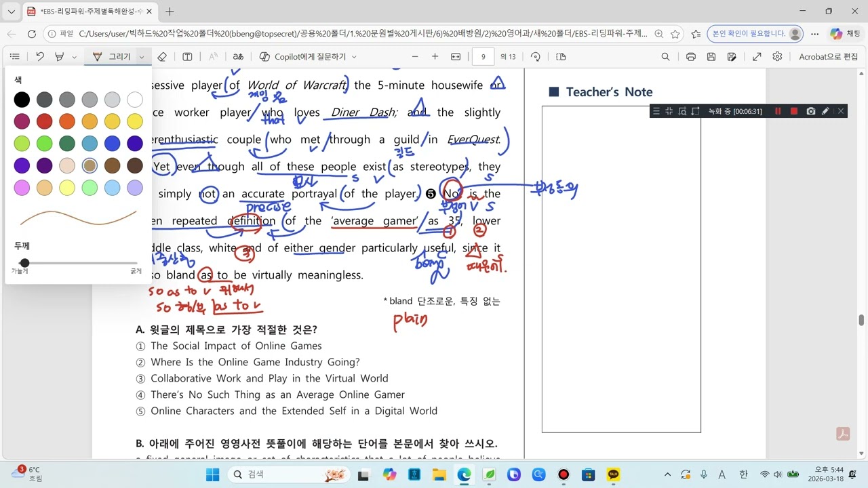868x488 pixels.
Task: Toggle the Draw (그리기) pen tool
Action: [x=112, y=57]
